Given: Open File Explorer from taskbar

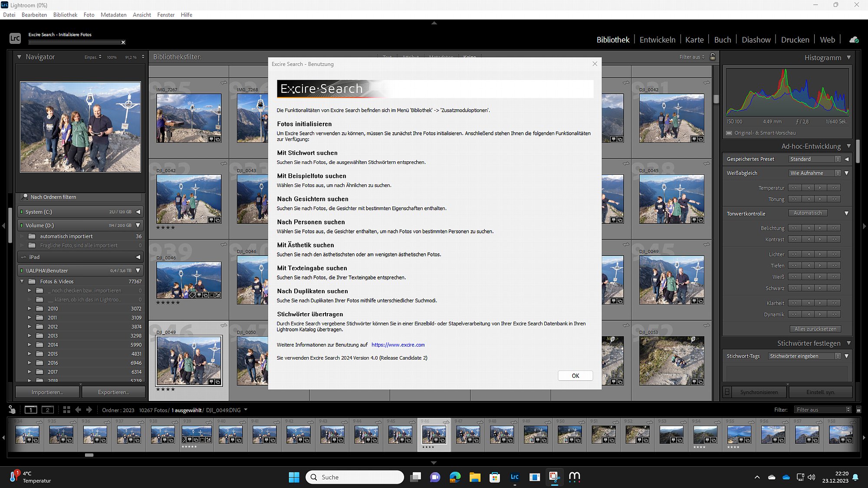Looking at the screenshot, I should click(475, 477).
